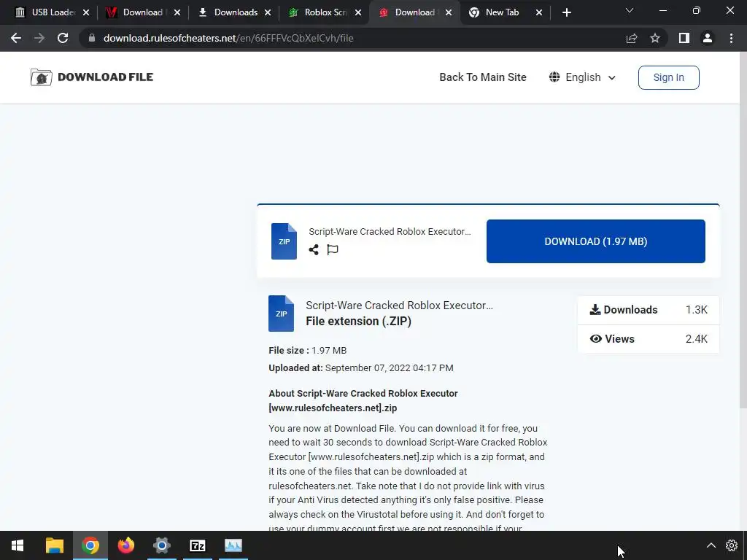Bookmark this page with the star icon
This screenshot has height=560, width=747.
coord(655,38)
